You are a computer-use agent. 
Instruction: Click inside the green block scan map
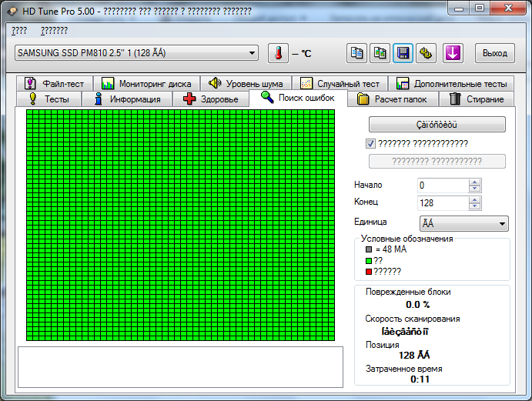[x=180, y=225]
